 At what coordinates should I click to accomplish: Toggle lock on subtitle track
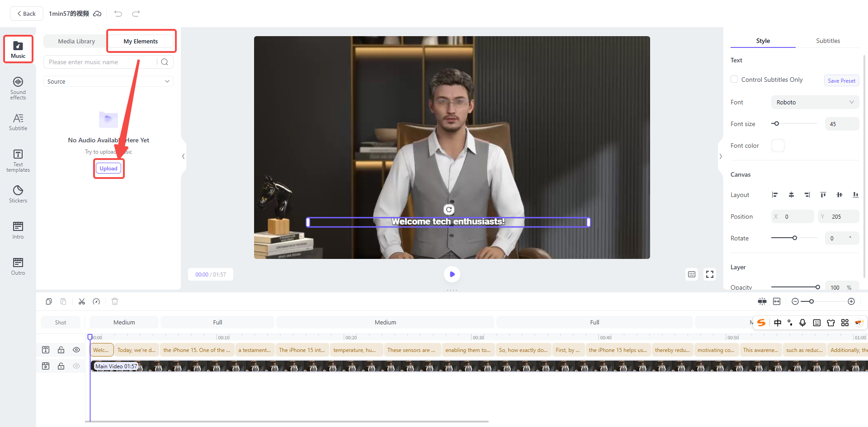coord(61,350)
